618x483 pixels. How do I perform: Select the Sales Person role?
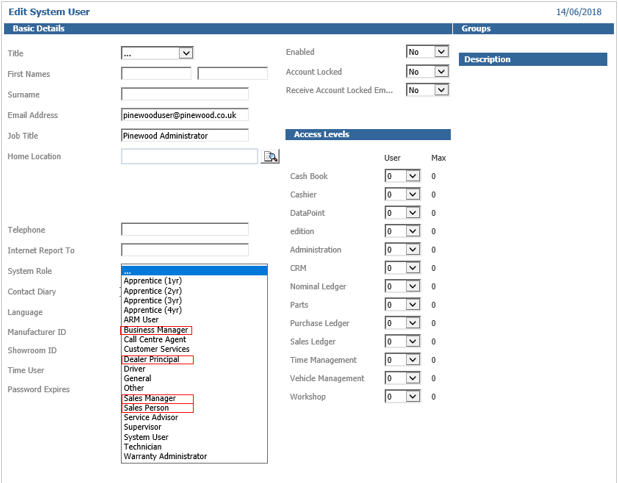pos(194,408)
